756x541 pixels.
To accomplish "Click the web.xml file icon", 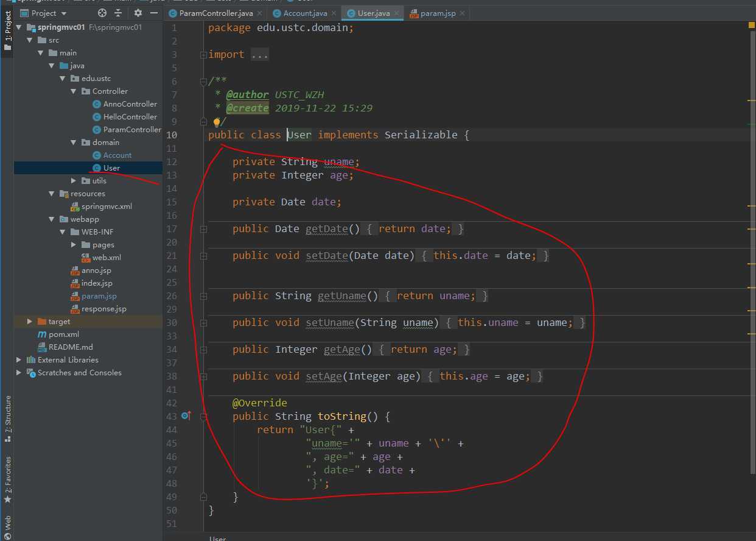I will tap(86, 258).
